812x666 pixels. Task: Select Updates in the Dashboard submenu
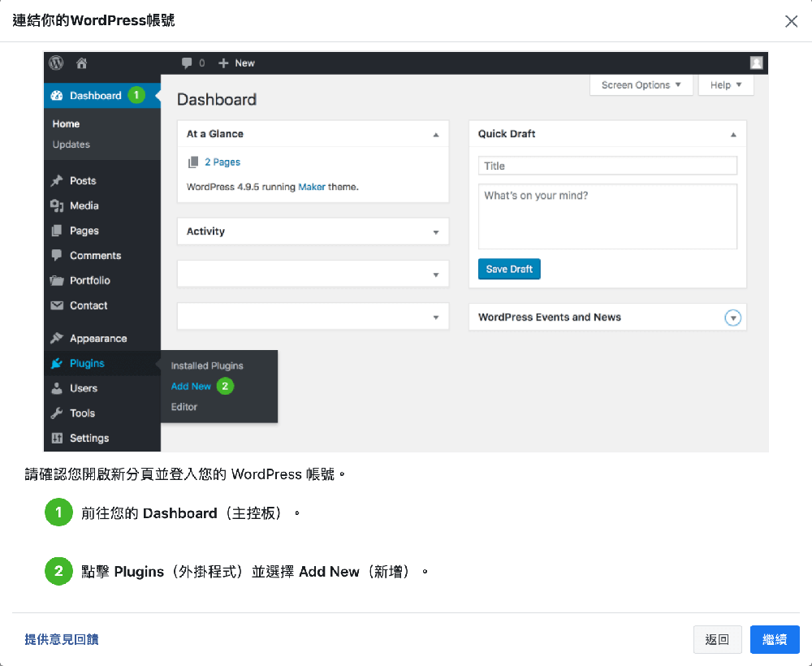tap(71, 145)
